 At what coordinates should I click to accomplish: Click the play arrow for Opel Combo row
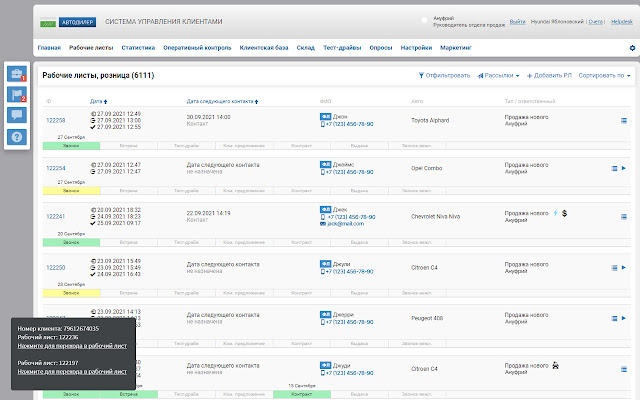624,168
